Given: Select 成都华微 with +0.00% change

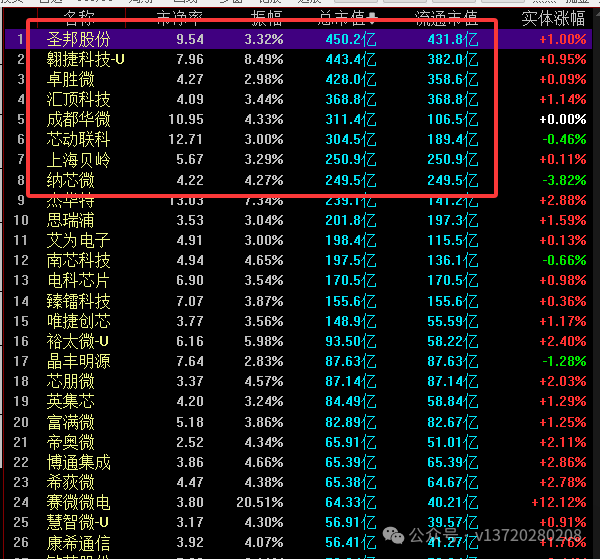Looking at the screenshot, I should click(x=78, y=119).
